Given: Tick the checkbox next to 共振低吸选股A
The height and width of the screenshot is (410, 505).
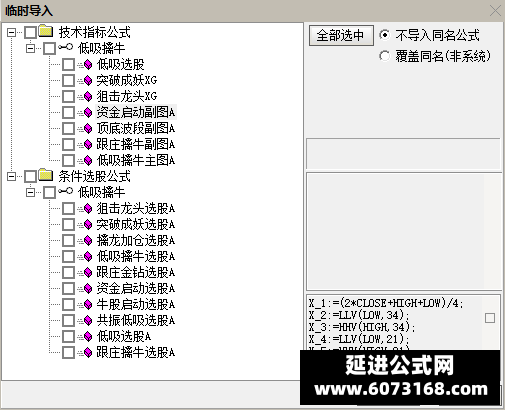Looking at the screenshot, I should pyautogui.click(x=68, y=321).
